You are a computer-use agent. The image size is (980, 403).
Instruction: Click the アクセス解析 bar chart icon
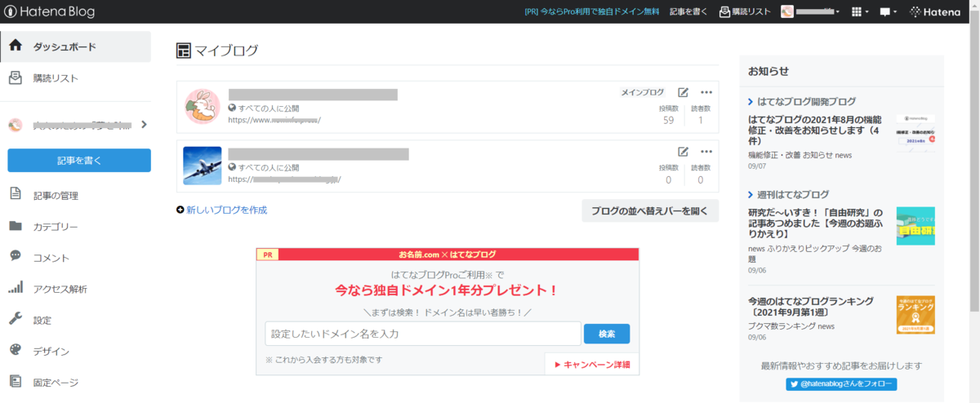[16, 288]
